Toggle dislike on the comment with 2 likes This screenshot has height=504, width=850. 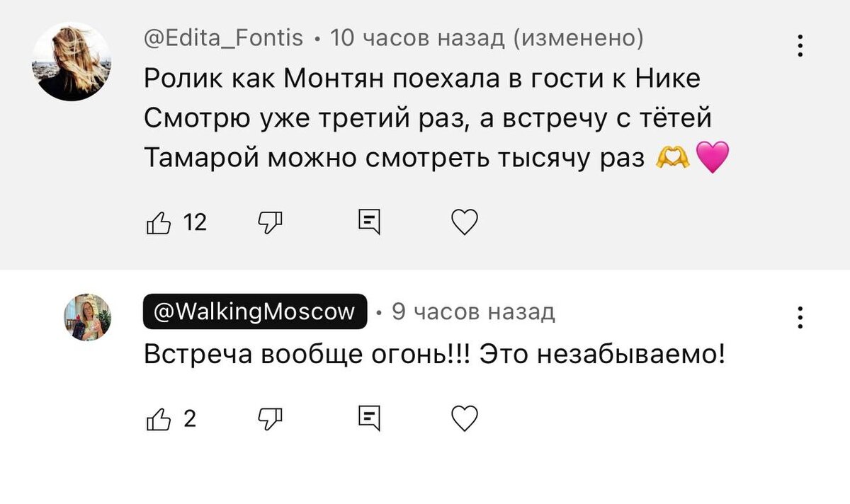(x=271, y=418)
